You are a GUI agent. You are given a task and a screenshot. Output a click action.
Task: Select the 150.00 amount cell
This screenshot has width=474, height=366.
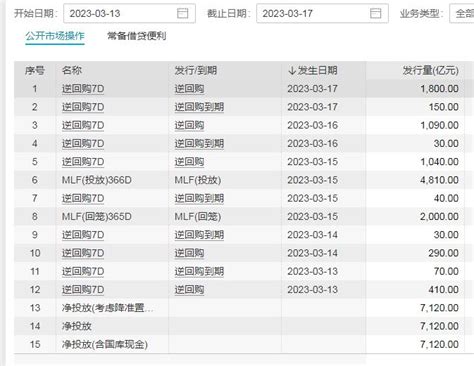tap(444, 107)
